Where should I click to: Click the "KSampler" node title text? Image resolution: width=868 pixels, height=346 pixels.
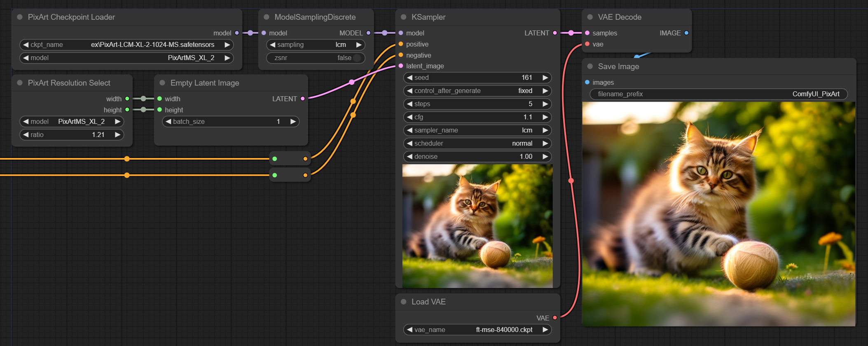(428, 17)
